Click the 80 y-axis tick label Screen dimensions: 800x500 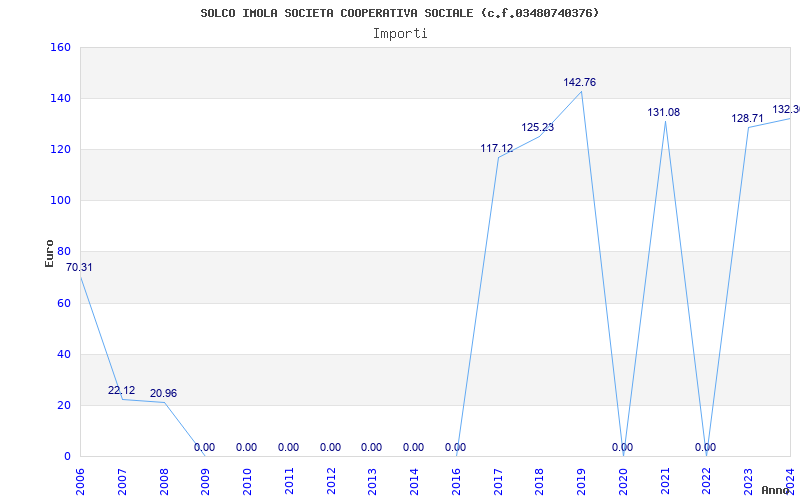click(64, 252)
